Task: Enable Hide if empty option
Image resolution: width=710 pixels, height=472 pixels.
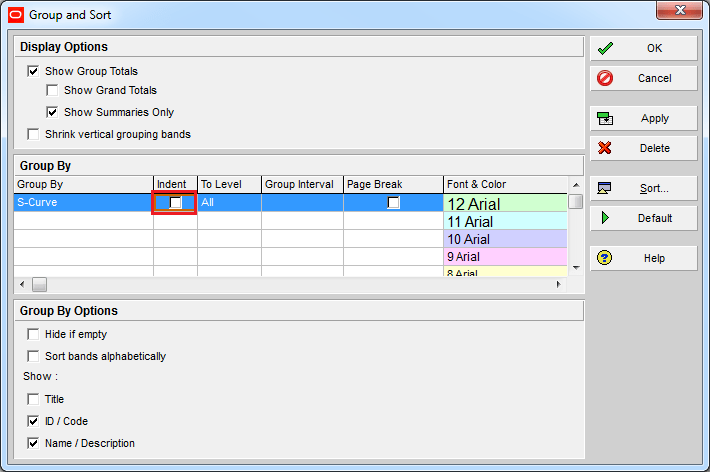Action: [x=34, y=334]
